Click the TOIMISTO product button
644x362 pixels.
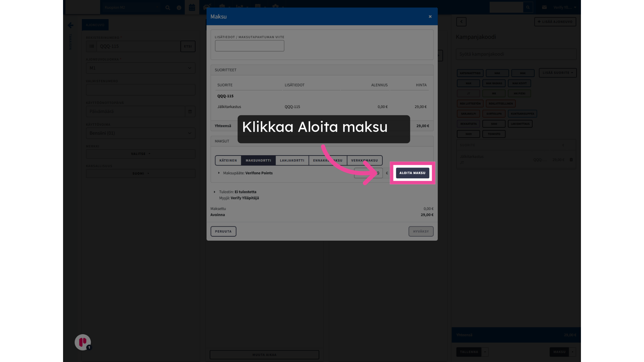[x=494, y=134]
